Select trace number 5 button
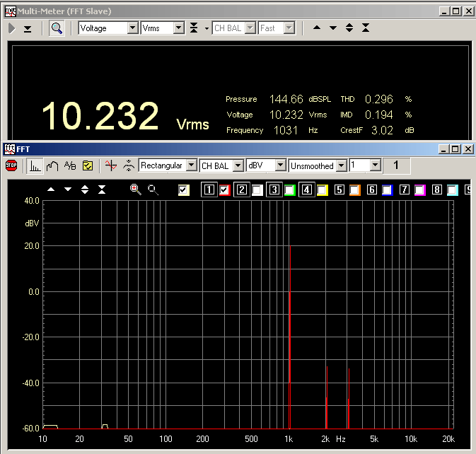476x454 pixels. [339, 190]
